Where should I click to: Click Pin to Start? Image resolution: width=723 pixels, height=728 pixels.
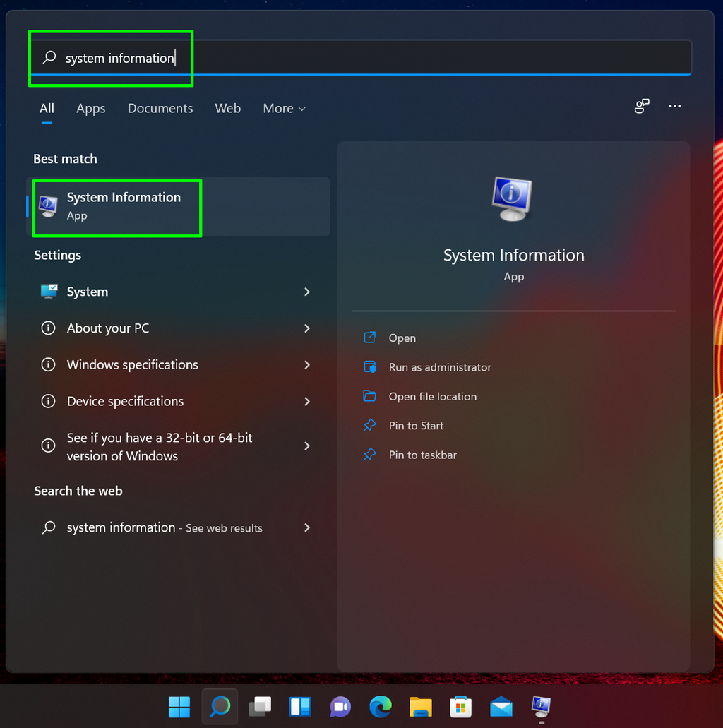416,426
